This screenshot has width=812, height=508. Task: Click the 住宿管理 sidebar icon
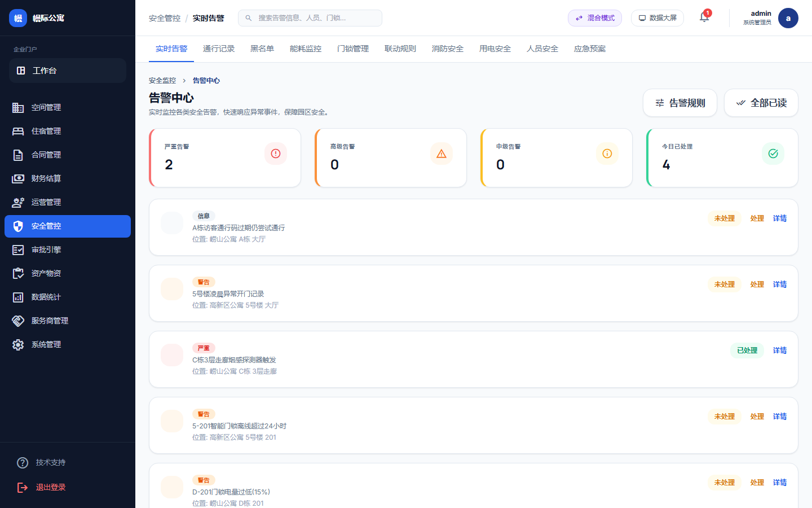(17, 131)
